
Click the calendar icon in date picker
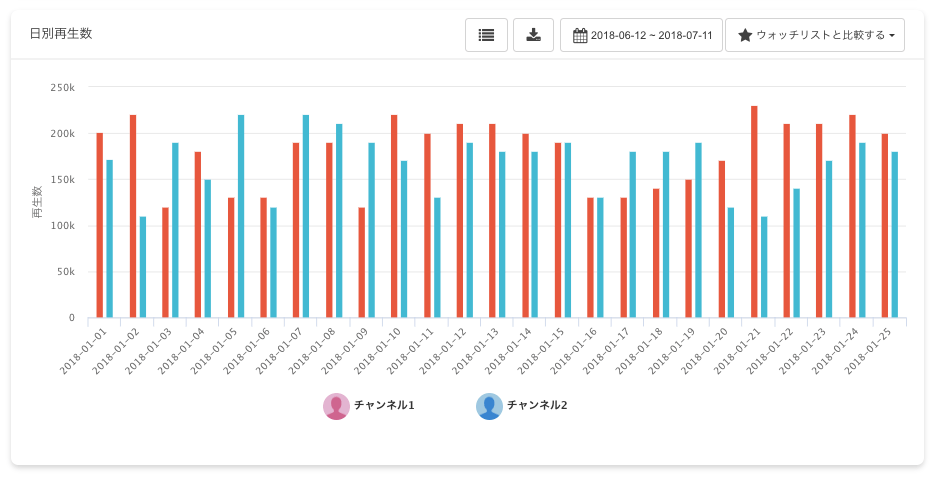pyautogui.click(x=580, y=36)
